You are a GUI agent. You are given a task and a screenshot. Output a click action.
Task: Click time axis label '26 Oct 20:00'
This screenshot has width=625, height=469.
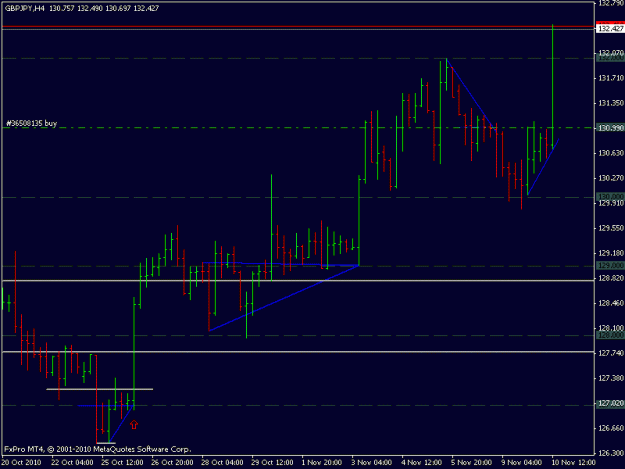coord(172,462)
